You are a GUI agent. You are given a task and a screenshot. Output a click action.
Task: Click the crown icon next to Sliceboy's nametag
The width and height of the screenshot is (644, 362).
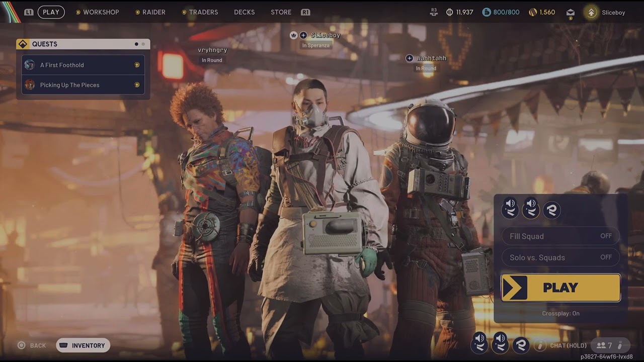294,35
